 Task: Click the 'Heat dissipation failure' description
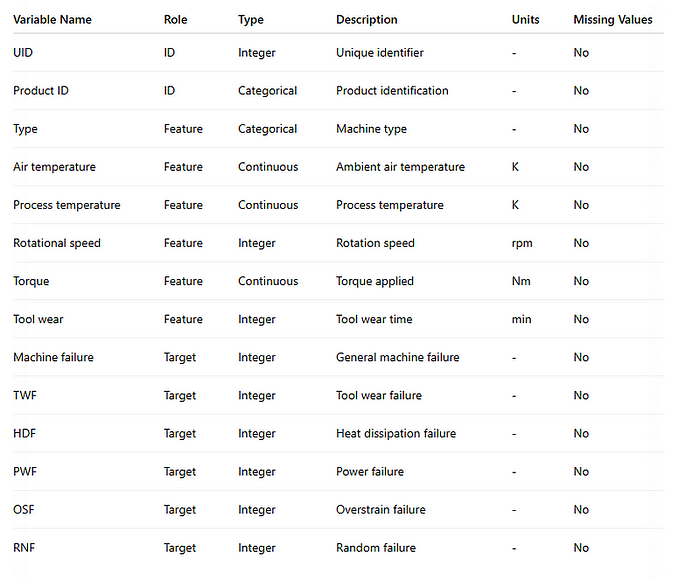[395, 433]
